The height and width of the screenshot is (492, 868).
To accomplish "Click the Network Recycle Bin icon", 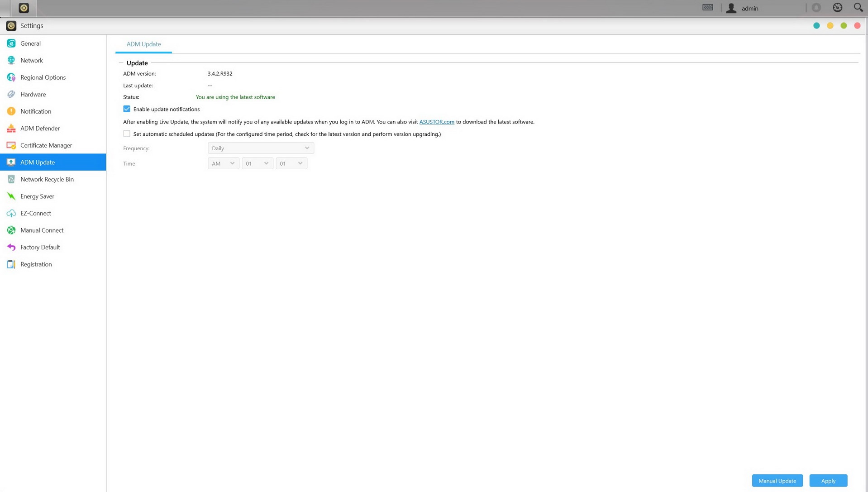I will (11, 179).
